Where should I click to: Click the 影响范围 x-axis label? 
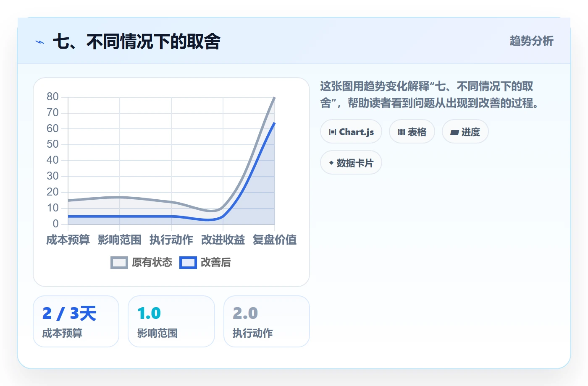tap(120, 240)
